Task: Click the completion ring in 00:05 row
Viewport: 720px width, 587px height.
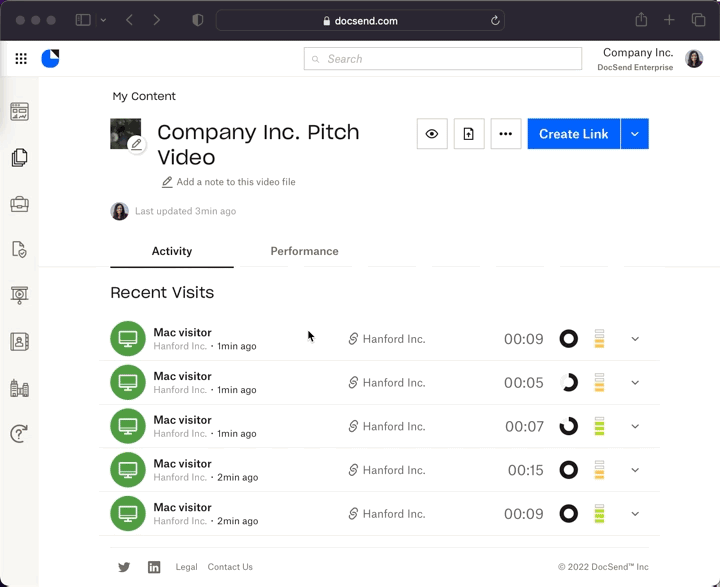Action: click(x=568, y=383)
